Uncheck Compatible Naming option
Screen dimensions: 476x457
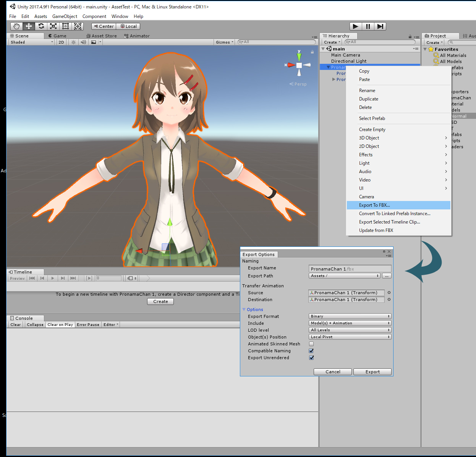pos(311,351)
